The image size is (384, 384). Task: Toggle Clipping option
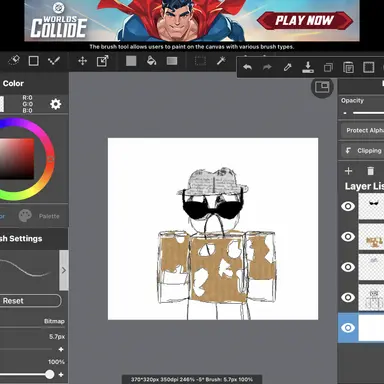coord(363,151)
